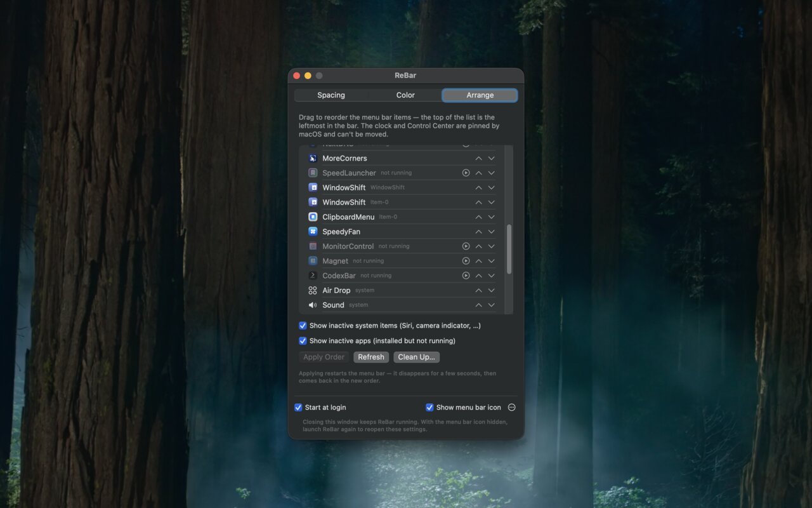Click the ReBar window title
Viewport: 812px width, 508px height.
click(405, 76)
